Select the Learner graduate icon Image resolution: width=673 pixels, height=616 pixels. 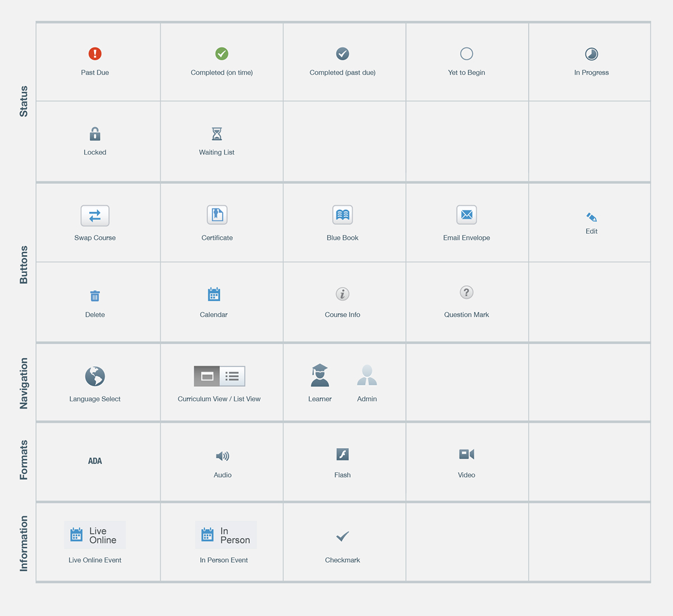click(x=320, y=376)
